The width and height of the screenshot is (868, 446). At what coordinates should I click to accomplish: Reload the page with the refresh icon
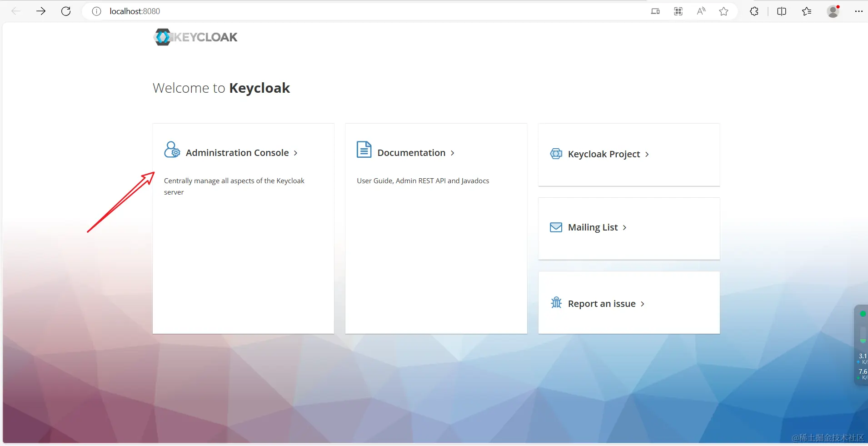tap(66, 11)
